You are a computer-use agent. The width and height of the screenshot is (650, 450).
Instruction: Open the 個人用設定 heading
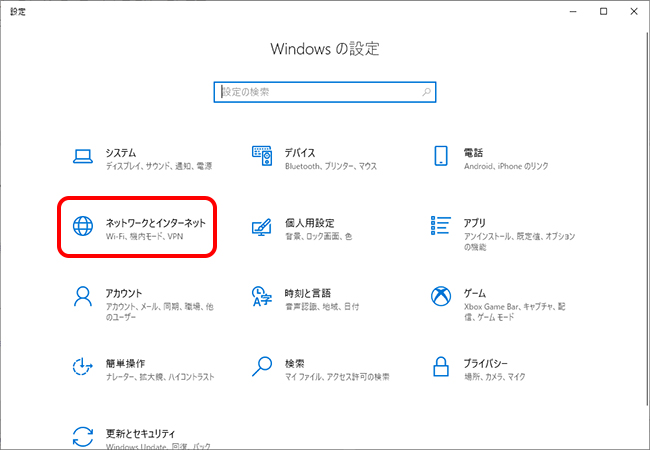point(309,223)
